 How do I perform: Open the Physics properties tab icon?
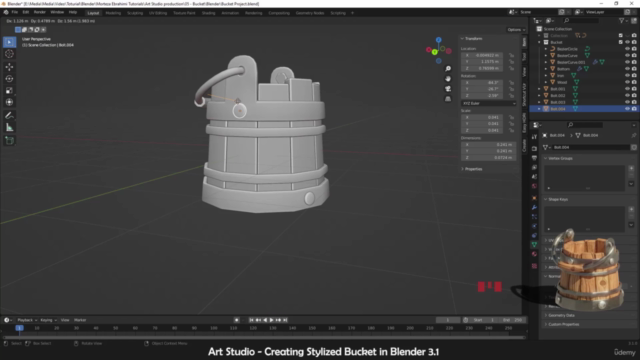(534, 226)
